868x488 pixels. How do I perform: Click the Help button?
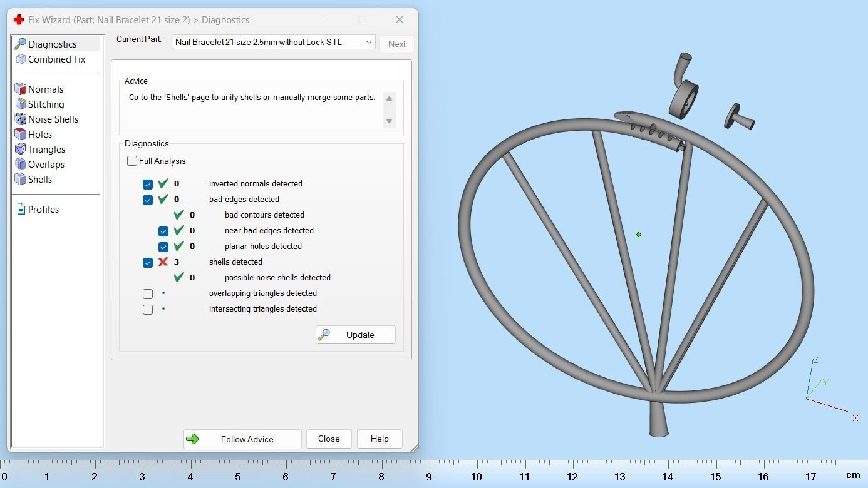[380, 439]
